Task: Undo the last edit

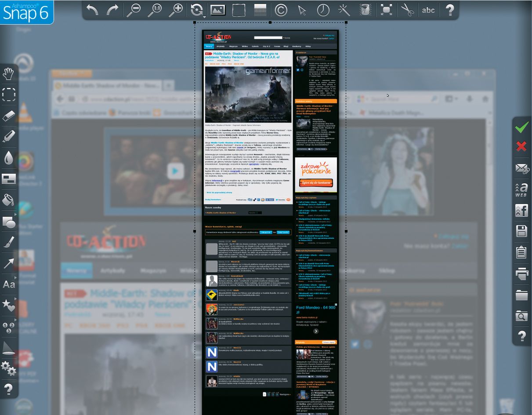Action: tap(92, 10)
